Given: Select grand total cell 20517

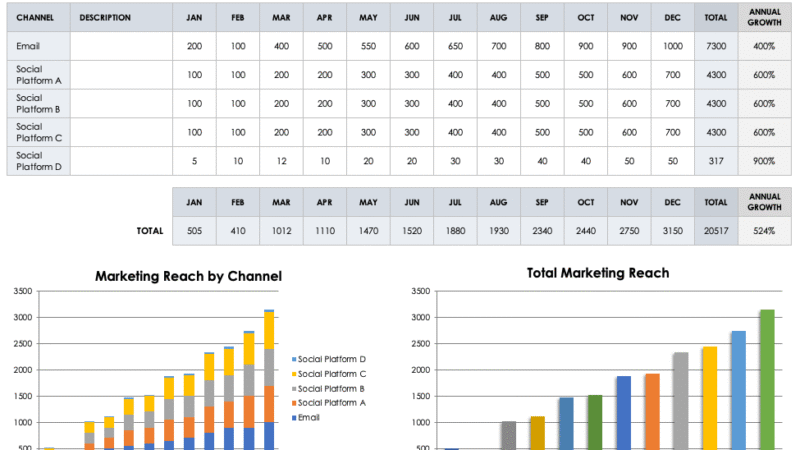Looking at the screenshot, I should click(x=716, y=231).
